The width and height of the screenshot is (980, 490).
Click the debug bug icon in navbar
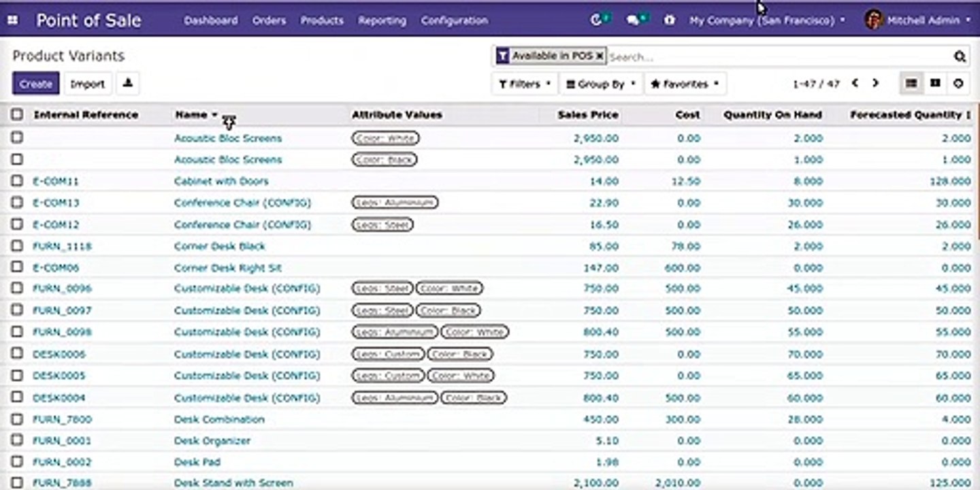coord(670,20)
